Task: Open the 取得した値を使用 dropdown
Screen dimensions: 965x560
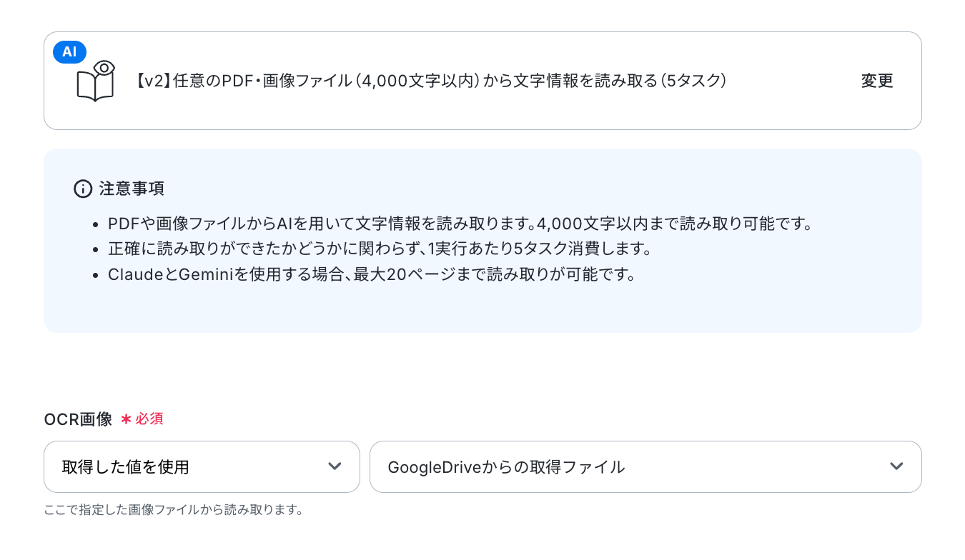Action: click(x=202, y=466)
